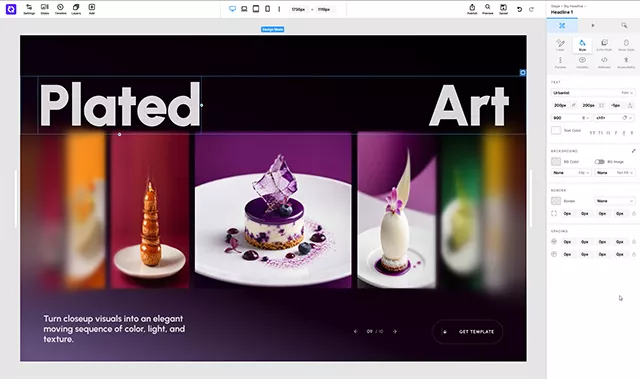Click the Preview magnifier icon
640x379 pixels.
click(x=488, y=9)
